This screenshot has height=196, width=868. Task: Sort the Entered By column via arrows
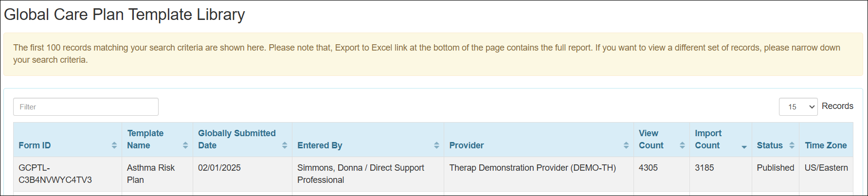[436, 145]
